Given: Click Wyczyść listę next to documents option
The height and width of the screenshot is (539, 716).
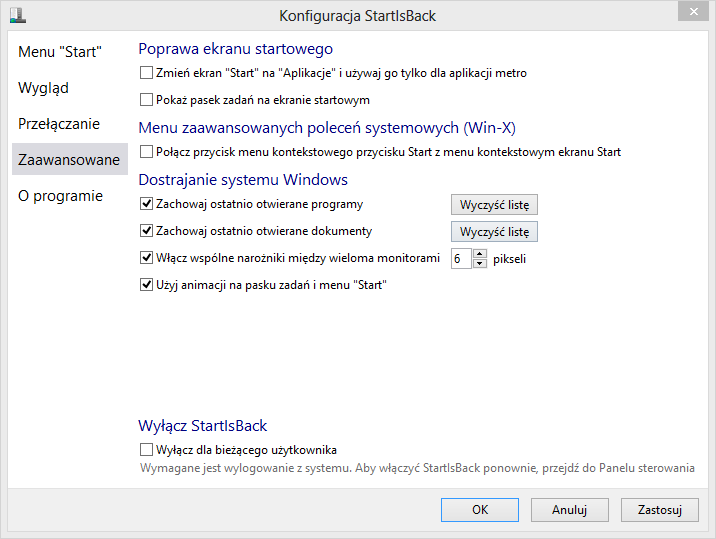Looking at the screenshot, I should tap(494, 232).
